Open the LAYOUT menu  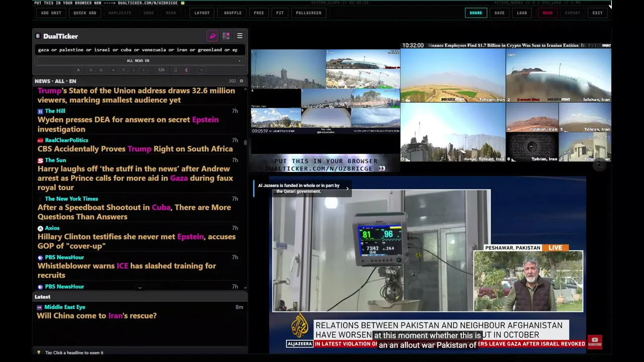pyautogui.click(x=202, y=13)
